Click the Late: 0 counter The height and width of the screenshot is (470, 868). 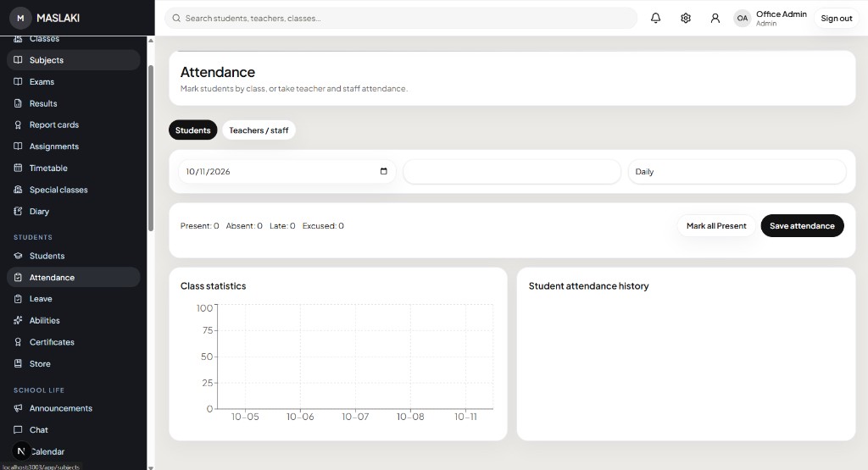[282, 225]
